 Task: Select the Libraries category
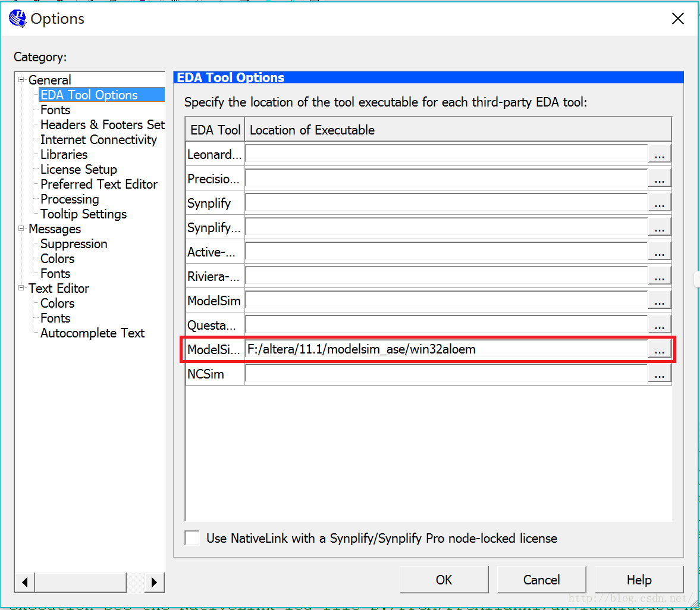point(64,155)
